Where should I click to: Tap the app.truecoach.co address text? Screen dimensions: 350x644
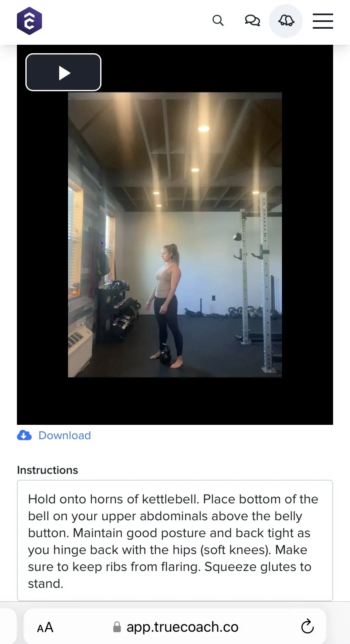(182, 627)
